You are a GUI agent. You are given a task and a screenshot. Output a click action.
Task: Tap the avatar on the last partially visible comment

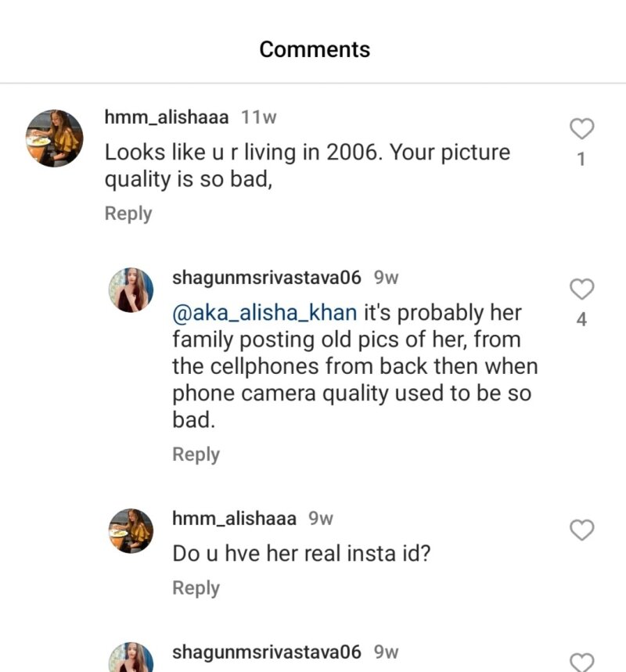click(130, 659)
